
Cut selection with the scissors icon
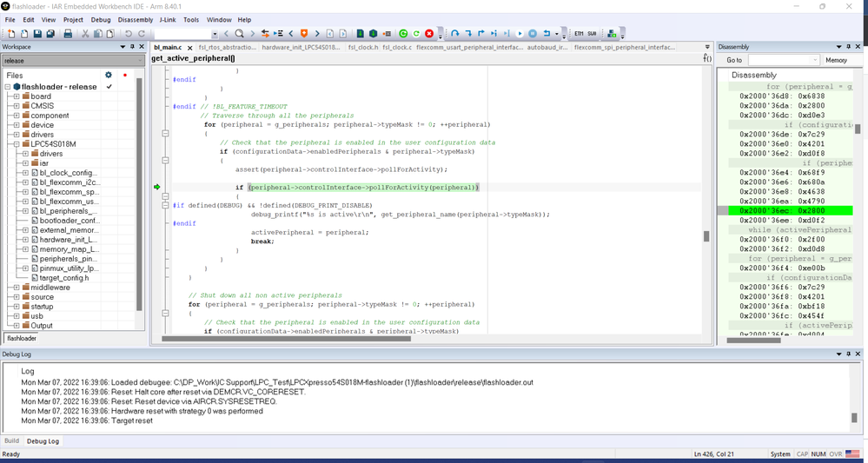pos(86,34)
